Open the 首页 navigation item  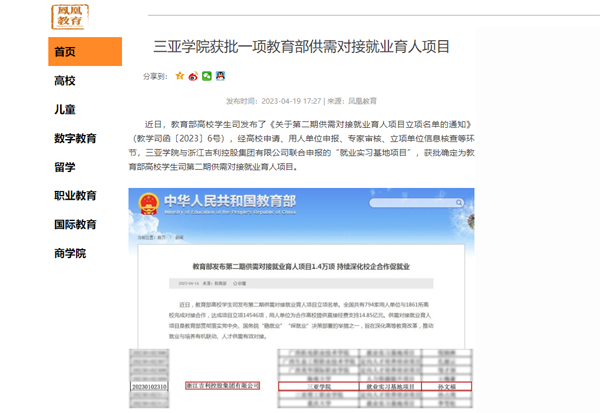pyautogui.click(x=85, y=52)
